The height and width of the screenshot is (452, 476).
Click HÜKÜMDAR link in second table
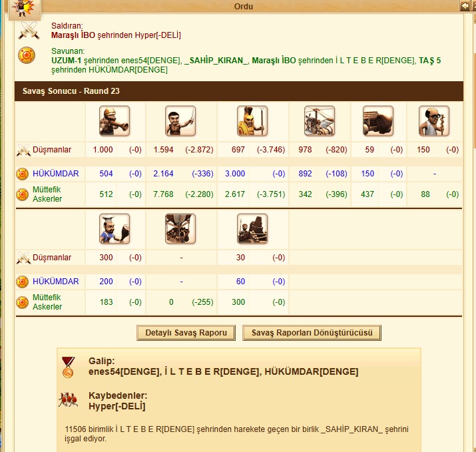tap(56, 282)
